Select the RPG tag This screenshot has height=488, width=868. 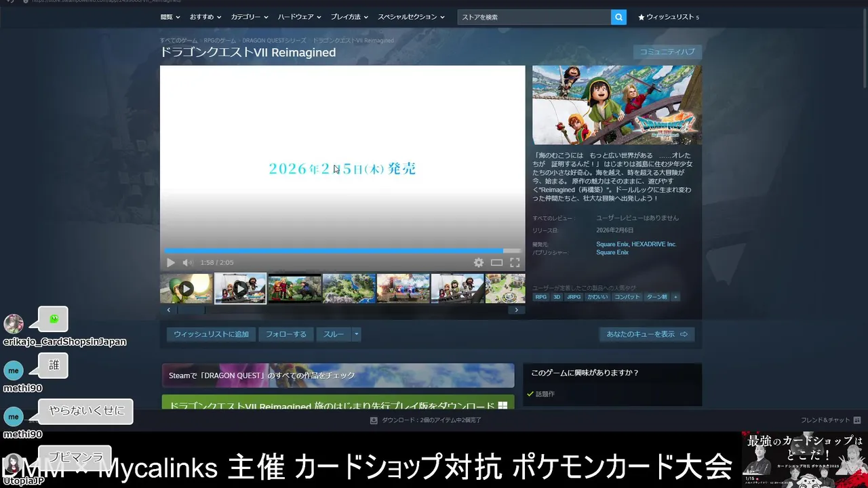coord(540,297)
